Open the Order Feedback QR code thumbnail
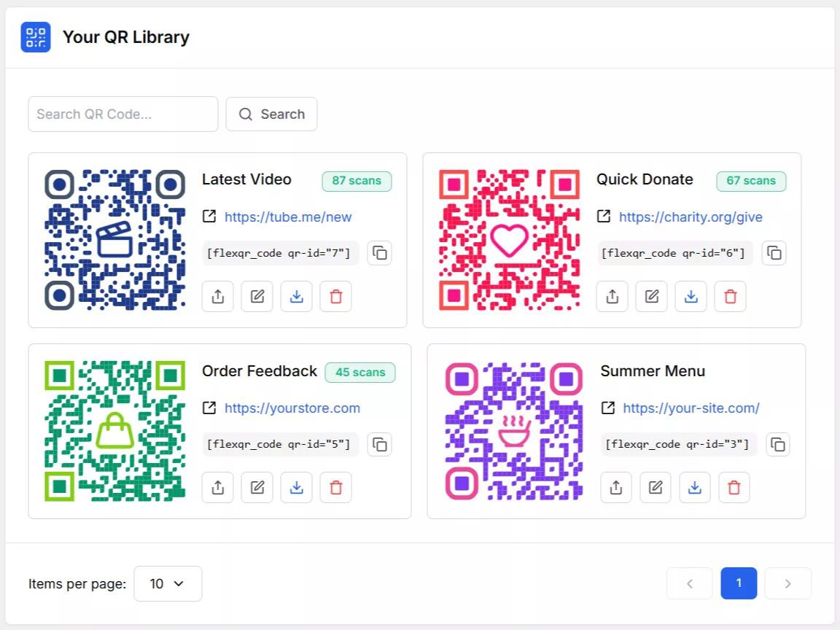The width and height of the screenshot is (840, 630). [114, 431]
